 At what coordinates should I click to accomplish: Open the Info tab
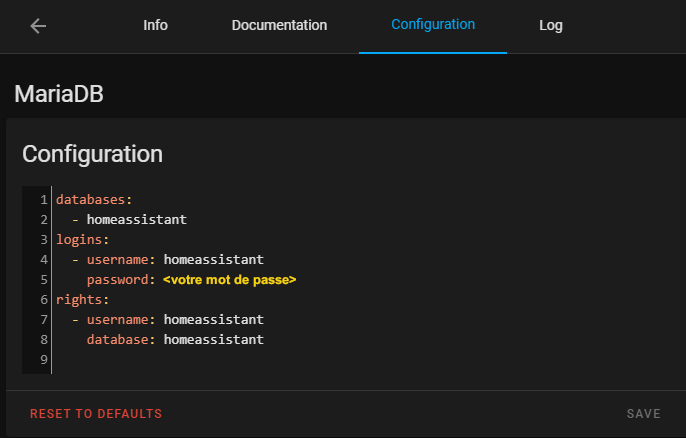coord(155,25)
